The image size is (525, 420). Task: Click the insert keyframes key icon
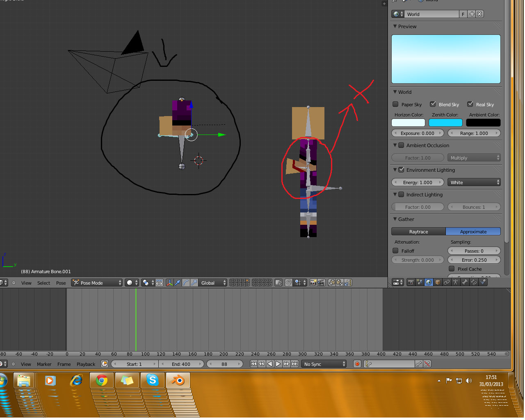[x=419, y=364]
